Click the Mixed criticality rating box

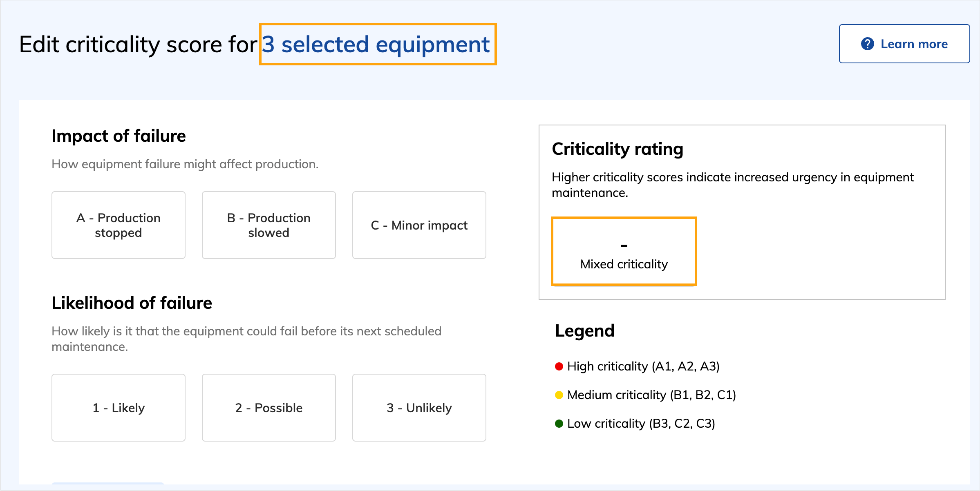(624, 251)
